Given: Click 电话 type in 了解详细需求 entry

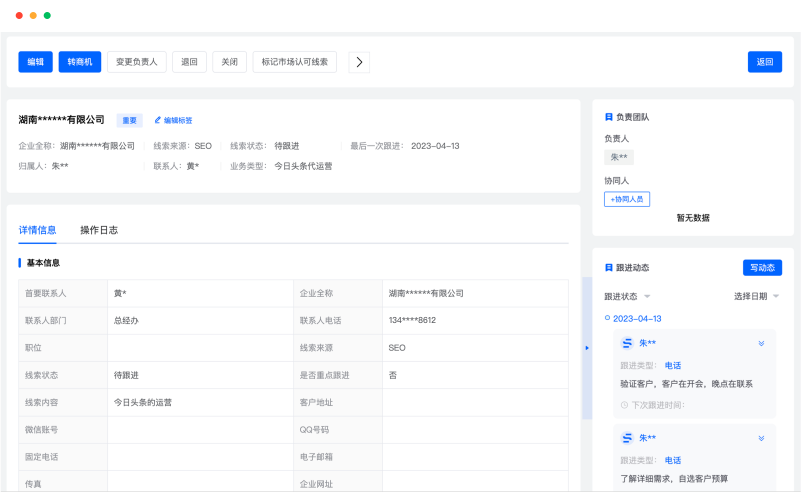Looking at the screenshot, I should point(673,460).
